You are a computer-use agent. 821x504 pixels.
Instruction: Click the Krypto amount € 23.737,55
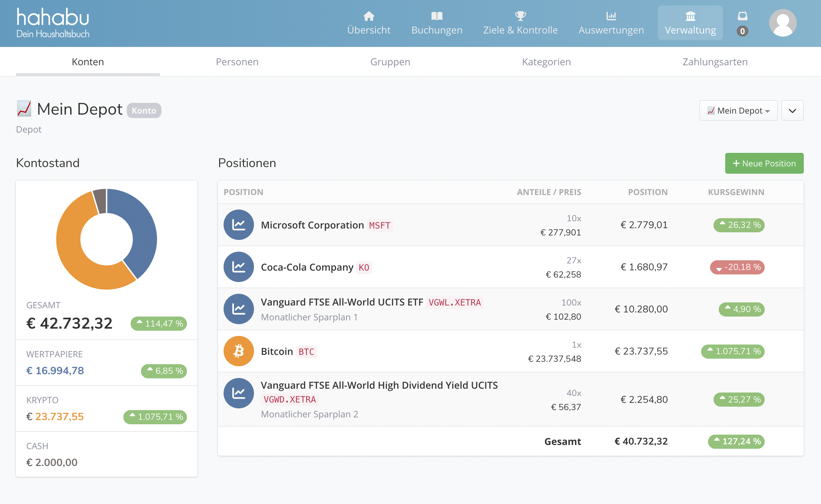click(55, 417)
